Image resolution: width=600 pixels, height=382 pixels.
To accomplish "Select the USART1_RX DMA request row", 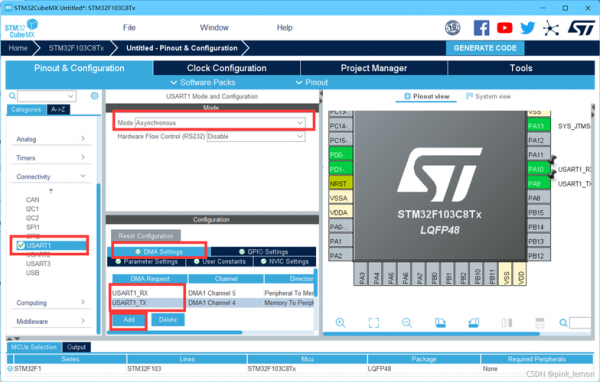I will pos(212,293).
